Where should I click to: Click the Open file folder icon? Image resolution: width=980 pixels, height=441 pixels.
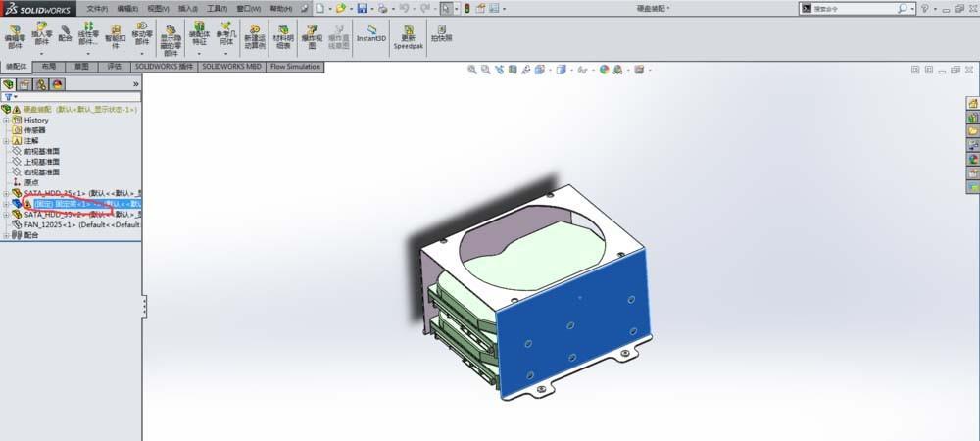pyautogui.click(x=341, y=9)
